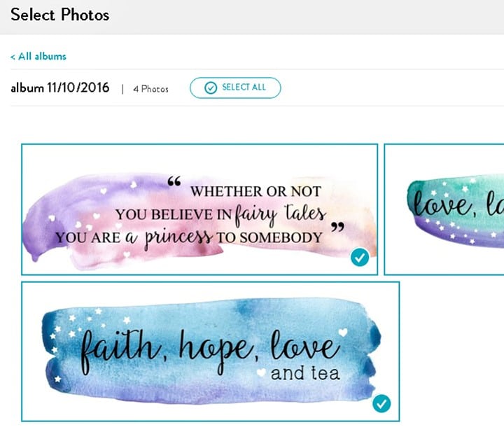Click the 'fairy tales' script text
The image size is (504, 439).
tap(280, 214)
